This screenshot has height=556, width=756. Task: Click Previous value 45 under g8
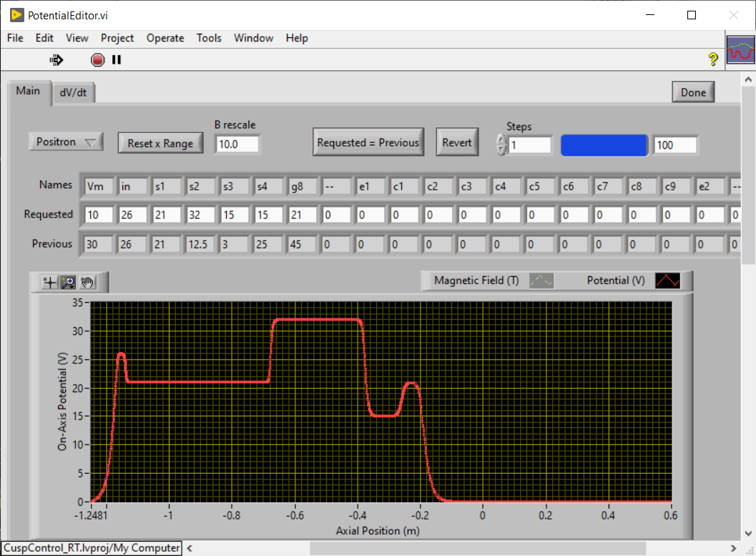pyautogui.click(x=302, y=245)
